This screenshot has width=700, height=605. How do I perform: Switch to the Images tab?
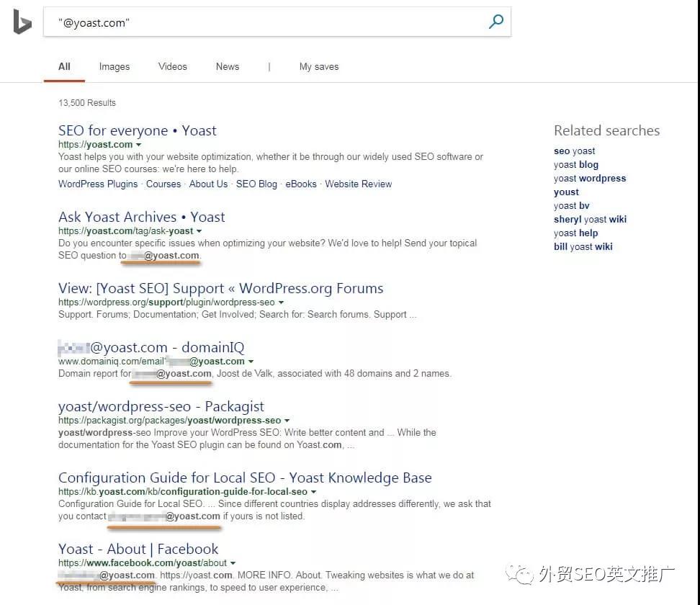pos(115,66)
